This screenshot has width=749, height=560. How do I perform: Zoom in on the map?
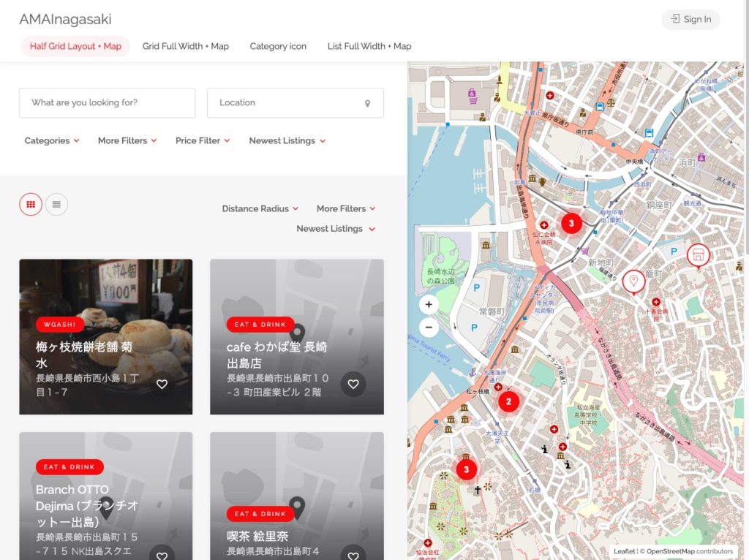[x=429, y=305]
